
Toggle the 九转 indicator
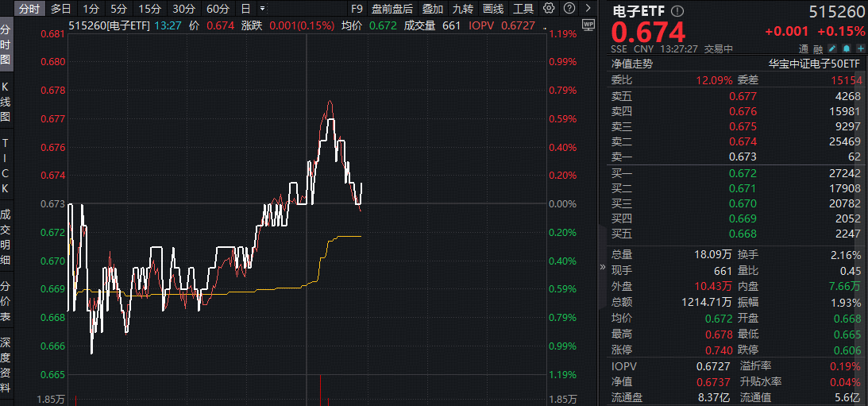462,9
